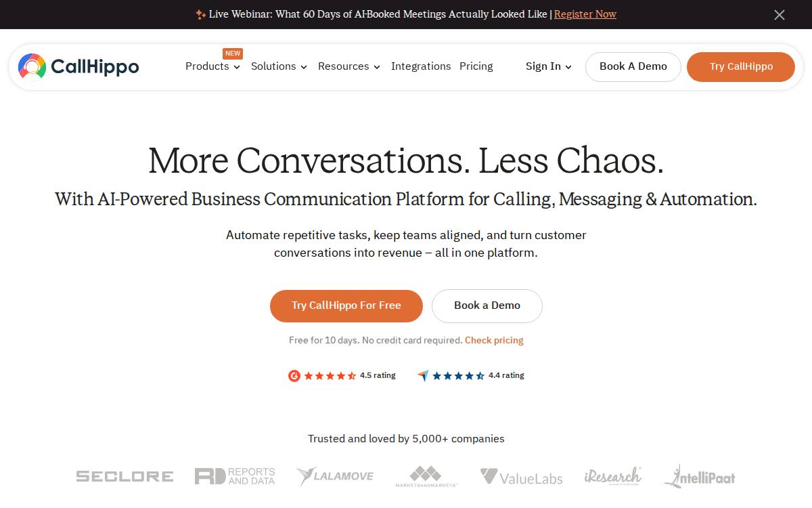
Task: Expand the Solutions dropdown menu
Action: click(279, 66)
